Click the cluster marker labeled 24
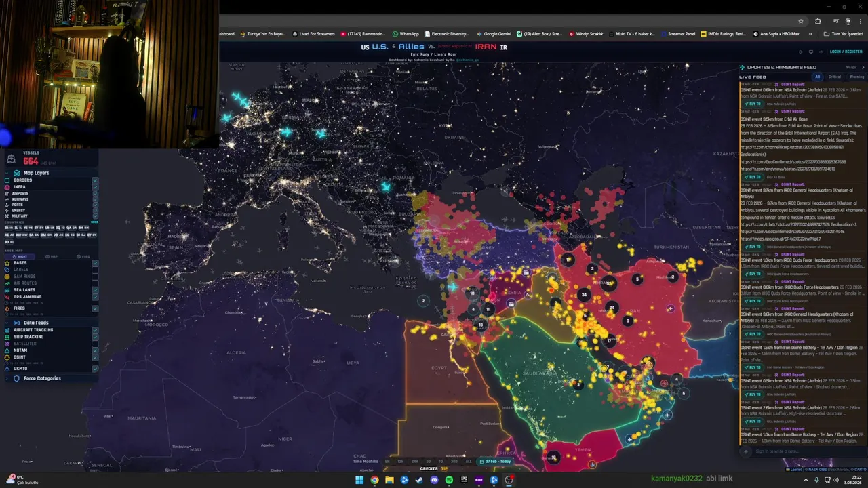Viewport: 868px width, 488px height. click(612, 307)
